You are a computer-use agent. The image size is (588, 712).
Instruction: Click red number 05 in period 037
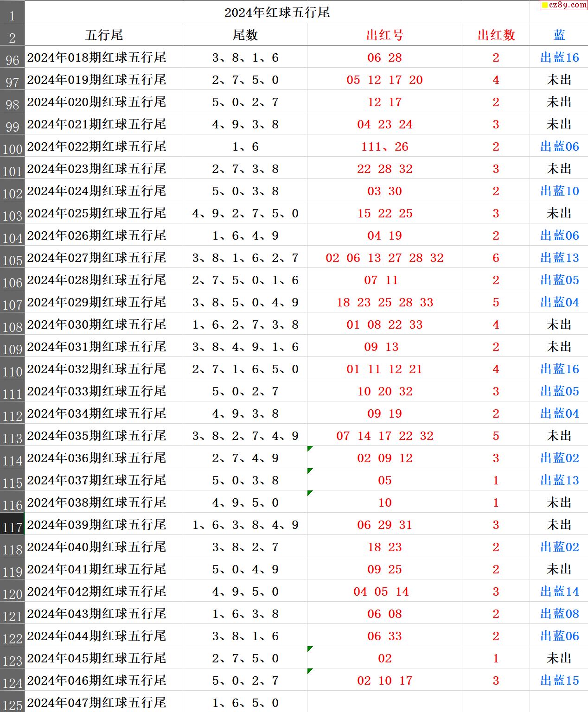tap(384, 481)
